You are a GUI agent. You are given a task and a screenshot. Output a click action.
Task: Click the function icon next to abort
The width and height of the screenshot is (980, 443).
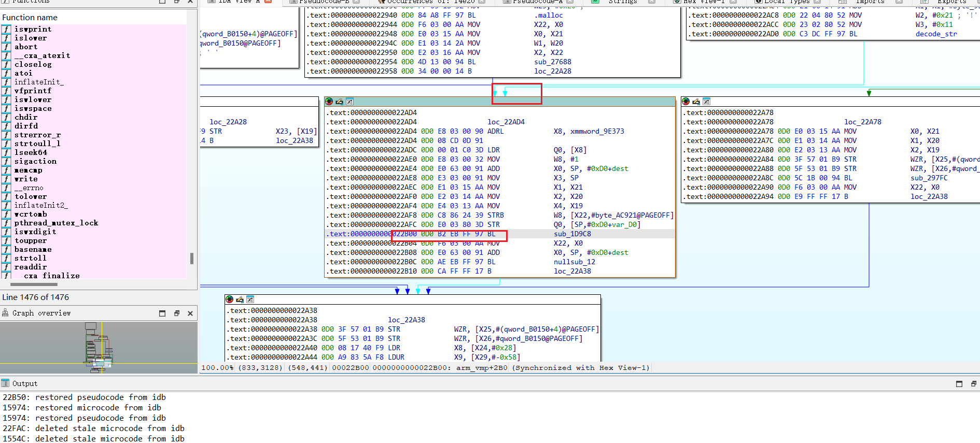pos(6,47)
